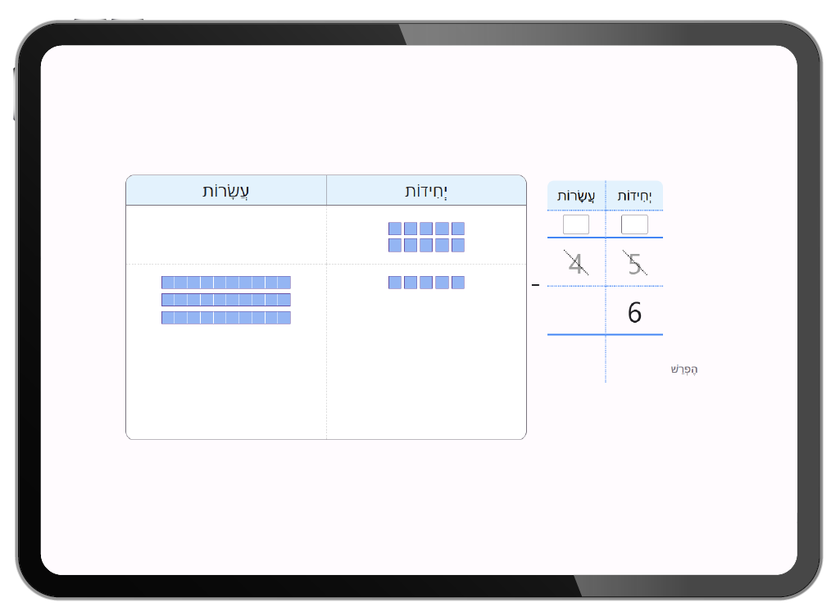
Task: Select the middle tens rod
Action: [226, 300]
